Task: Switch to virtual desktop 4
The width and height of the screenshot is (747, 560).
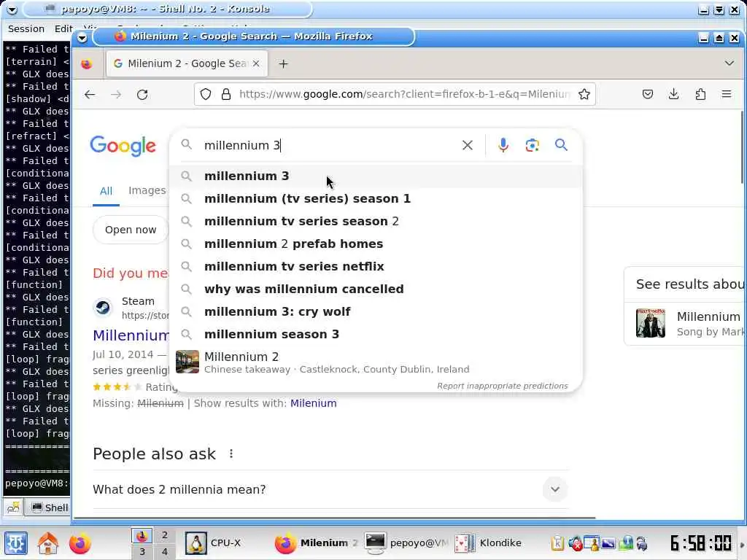Action: [x=164, y=552]
